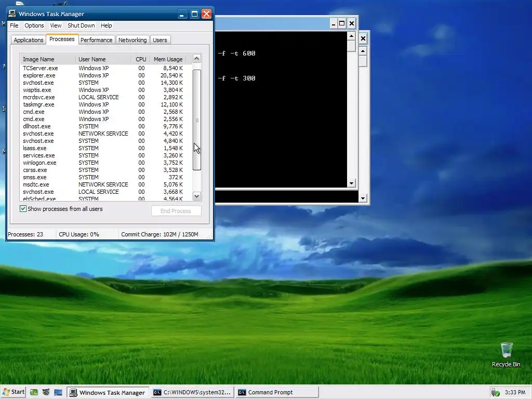The width and height of the screenshot is (532, 399).
Task: Click the End Process button
Action: coord(176,211)
